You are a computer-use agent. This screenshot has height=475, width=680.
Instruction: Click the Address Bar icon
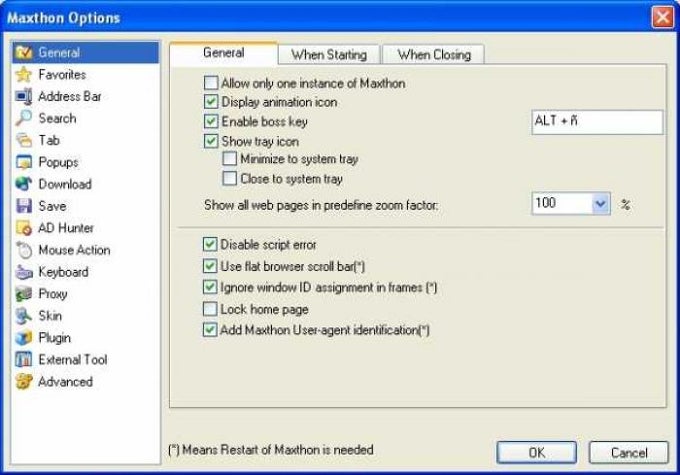coord(24,96)
